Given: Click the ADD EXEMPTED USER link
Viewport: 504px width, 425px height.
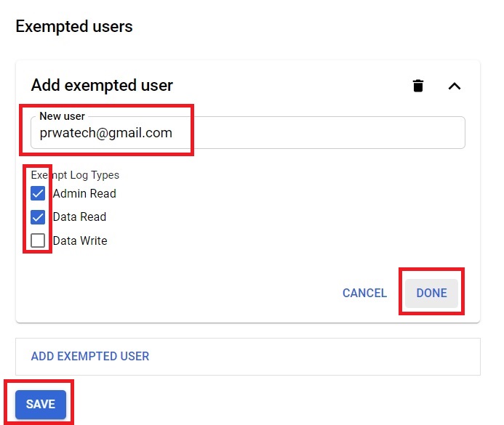Looking at the screenshot, I should (90, 356).
